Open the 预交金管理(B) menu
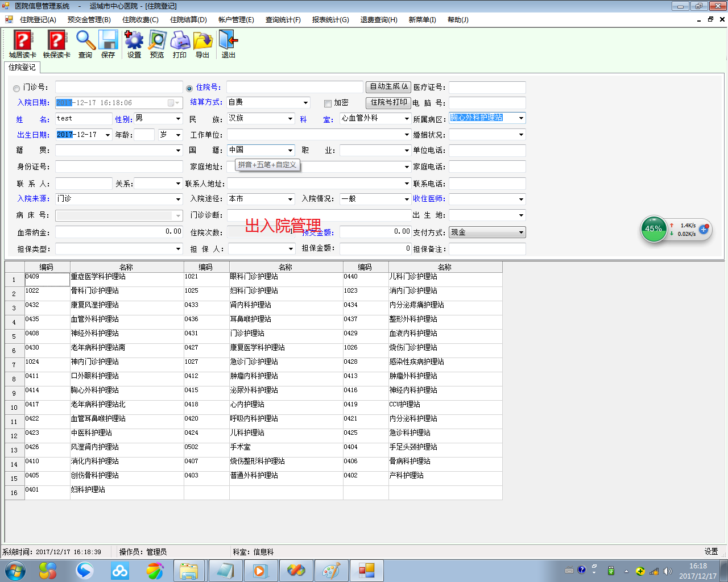 (89, 19)
